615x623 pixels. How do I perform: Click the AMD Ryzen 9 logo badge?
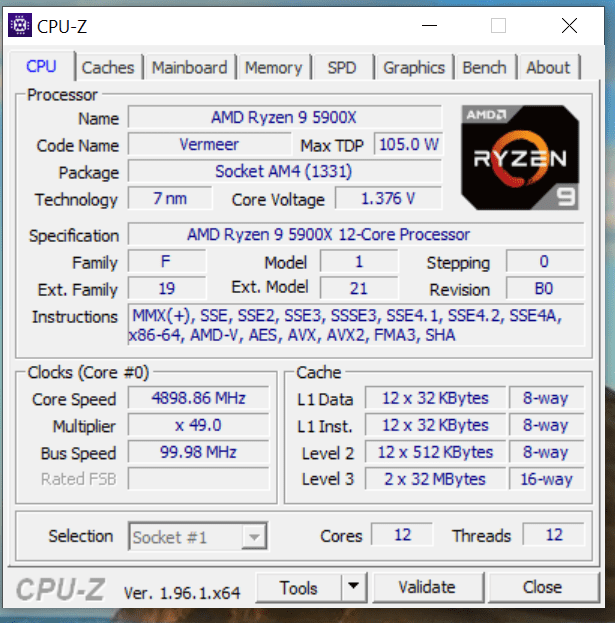520,157
